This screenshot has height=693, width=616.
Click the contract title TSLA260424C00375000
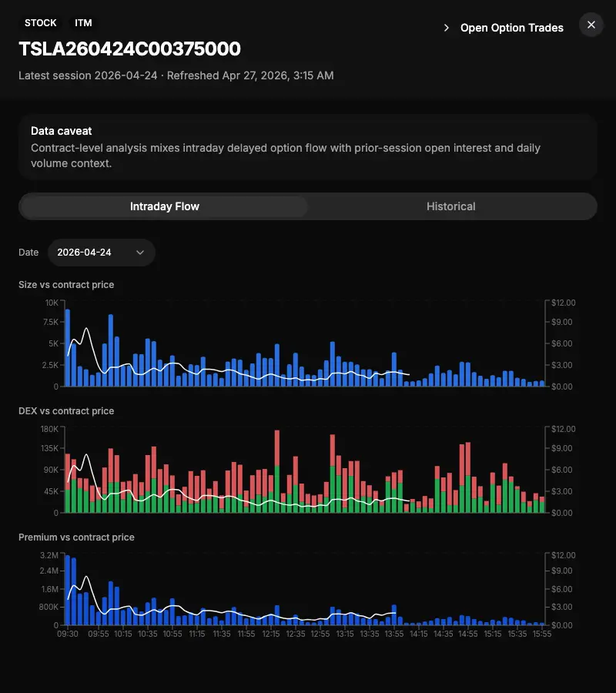129,49
